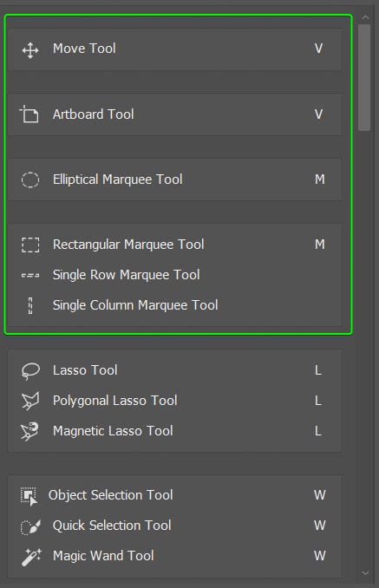Click the Move Tool shortcut V field
This screenshot has height=588, width=379.
click(x=318, y=49)
